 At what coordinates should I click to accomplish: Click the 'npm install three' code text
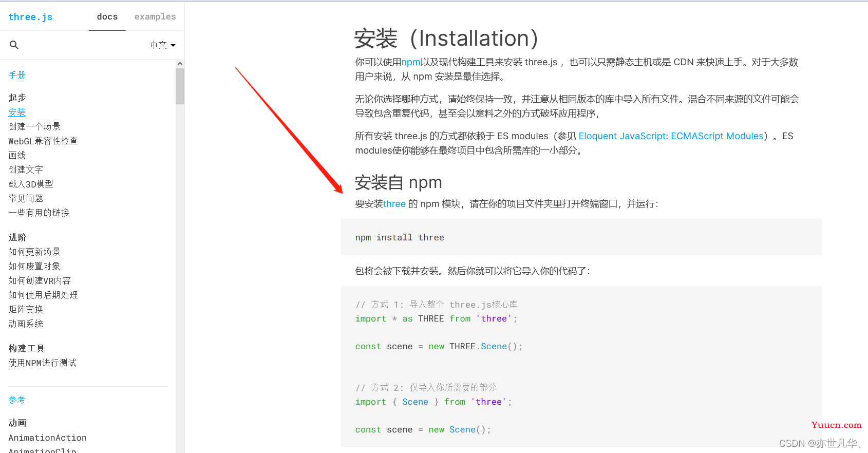pos(400,237)
